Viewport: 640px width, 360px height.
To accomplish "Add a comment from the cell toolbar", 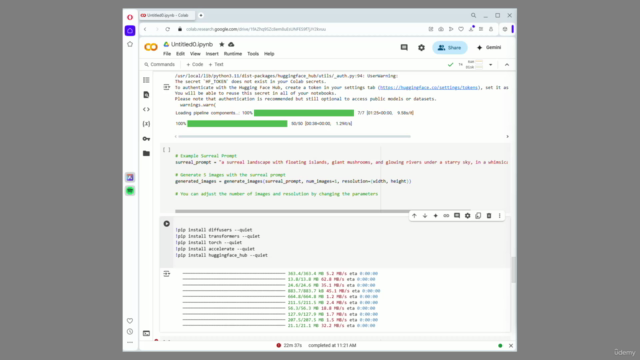I will point(457,216).
